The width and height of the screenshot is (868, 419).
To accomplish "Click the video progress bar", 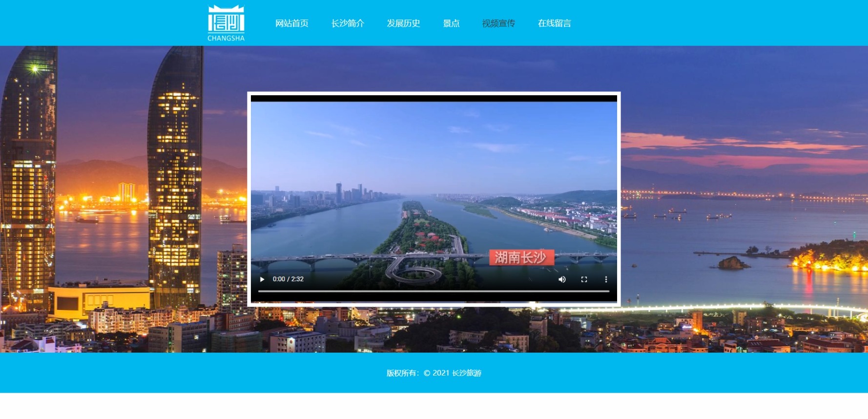I will click(434, 291).
